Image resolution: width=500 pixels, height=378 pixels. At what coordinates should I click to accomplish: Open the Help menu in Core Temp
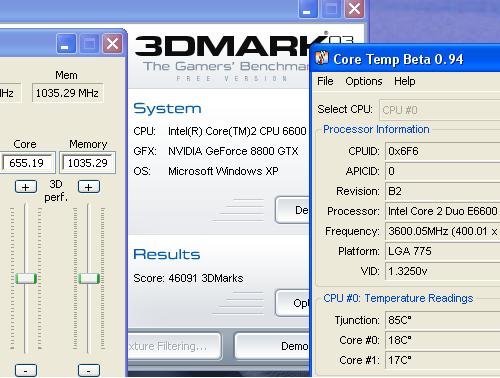(x=405, y=81)
